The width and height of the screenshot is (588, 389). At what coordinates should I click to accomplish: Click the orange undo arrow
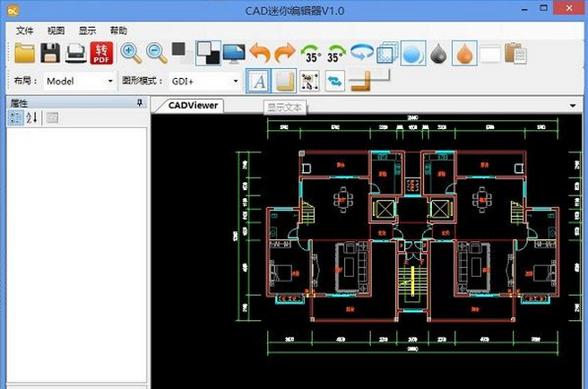(x=260, y=53)
